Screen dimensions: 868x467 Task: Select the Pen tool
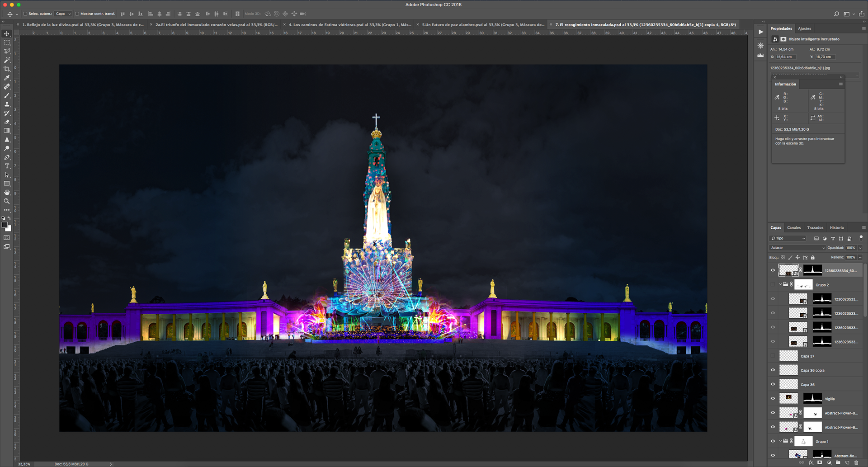pyautogui.click(x=7, y=157)
